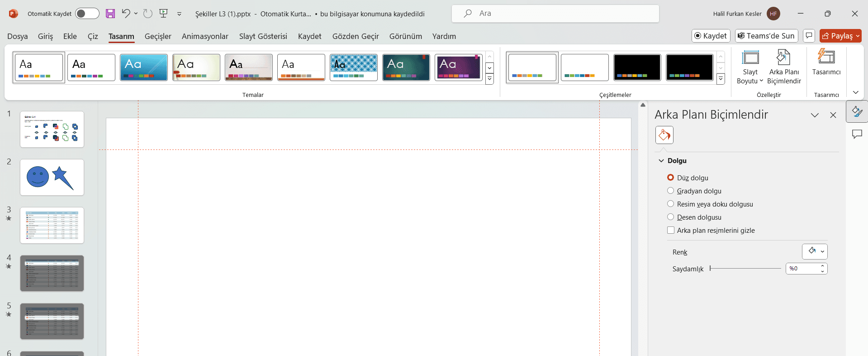Click the slide editor scroll up arrow
This screenshot has height=356, width=868.
click(x=643, y=105)
